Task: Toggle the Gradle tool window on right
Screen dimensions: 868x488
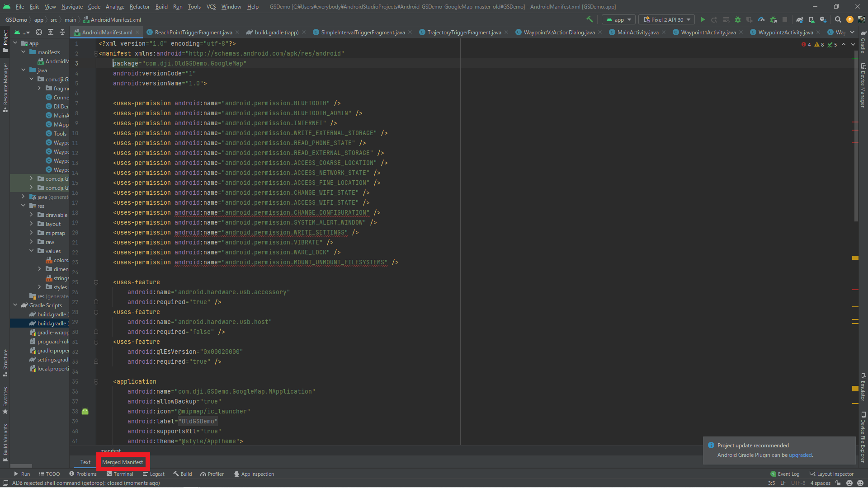Action: click(863, 42)
